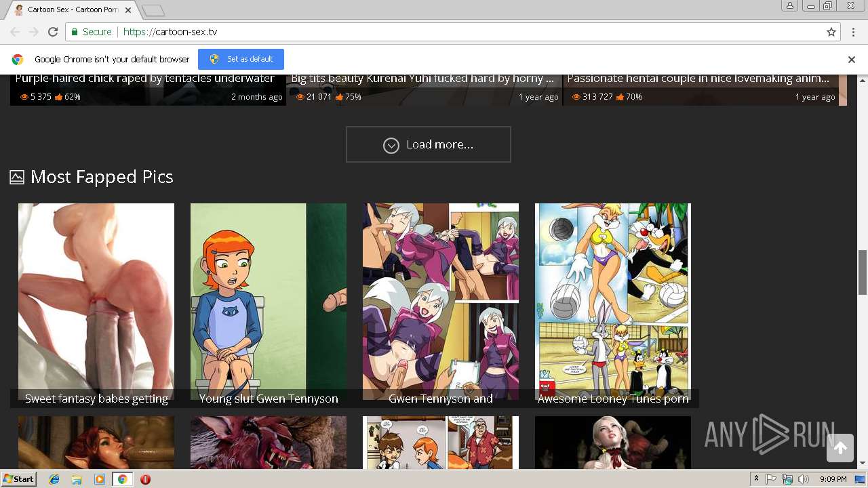Click the vertical scrollbar thumb
The width and height of the screenshot is (868, 488).
(x=863, y=272)
